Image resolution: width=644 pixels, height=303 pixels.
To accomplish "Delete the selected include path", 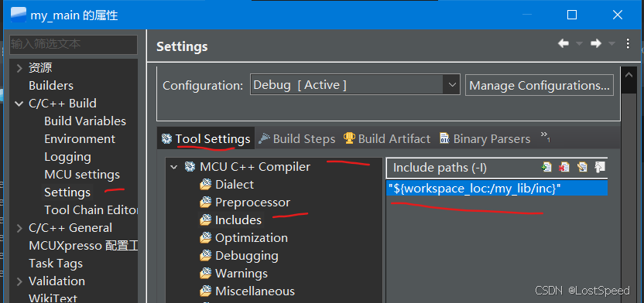I will click(564, 167).
